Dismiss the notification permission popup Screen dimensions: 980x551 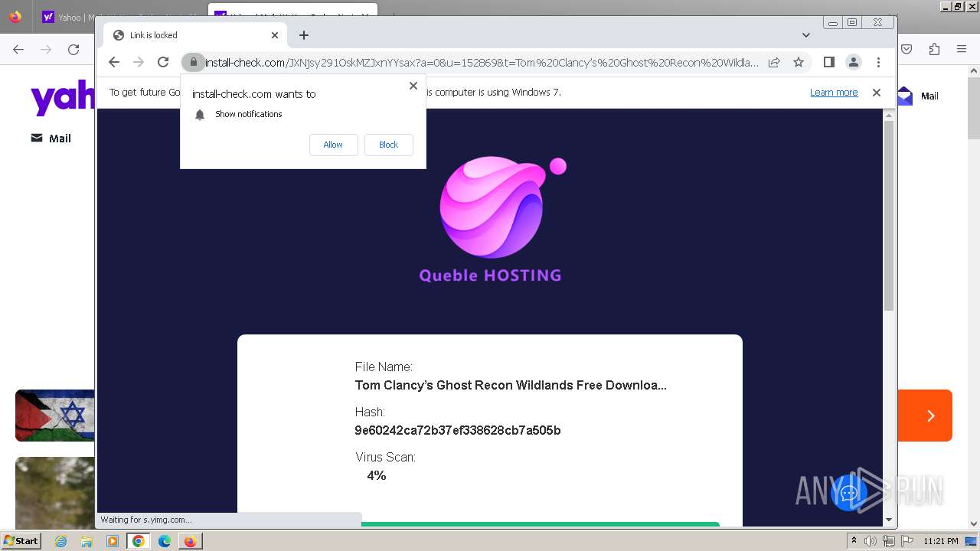(413, 86)
